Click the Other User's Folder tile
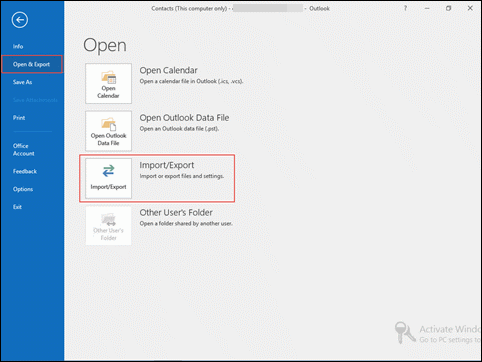The image size is (482, 362). point(108,226)
